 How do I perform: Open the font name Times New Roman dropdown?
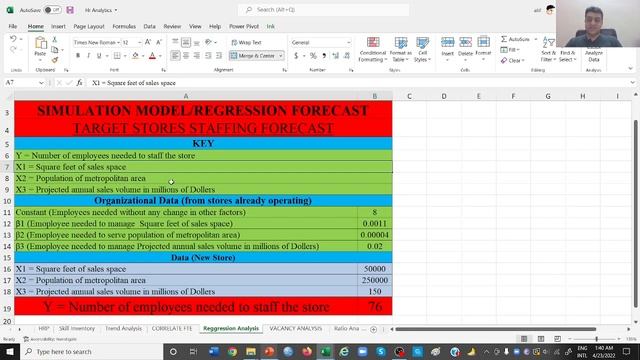[118, 42]
